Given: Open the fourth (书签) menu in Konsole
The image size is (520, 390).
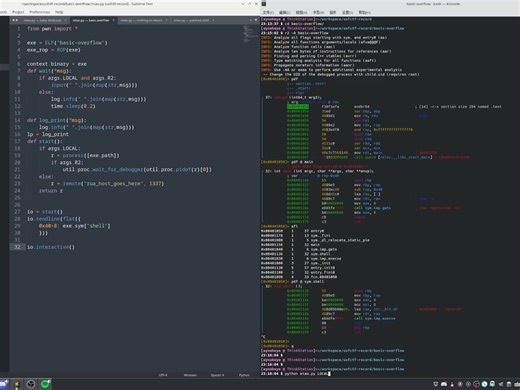Looking at the screenshot, I should click(x=318, y=12).
